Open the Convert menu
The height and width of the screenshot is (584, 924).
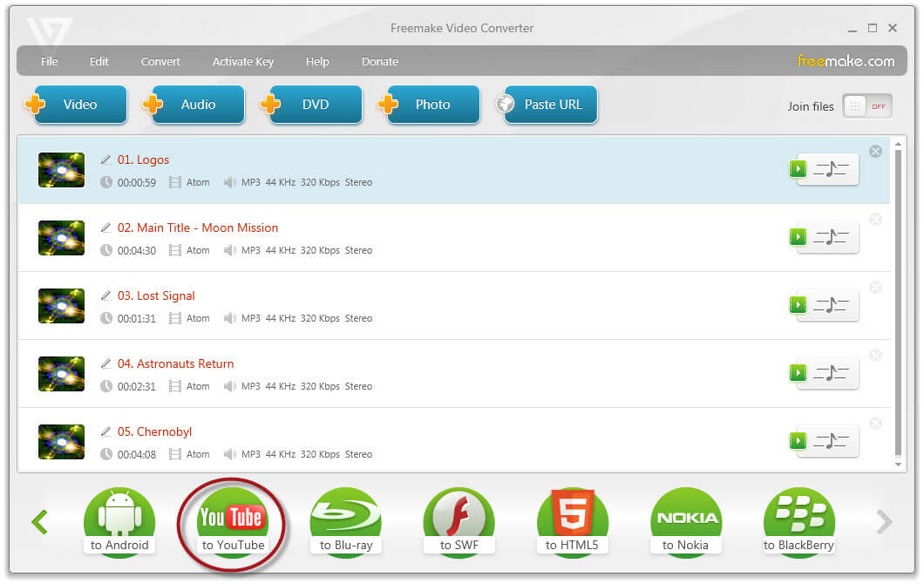pyautogui.click(x=160, y=61)
